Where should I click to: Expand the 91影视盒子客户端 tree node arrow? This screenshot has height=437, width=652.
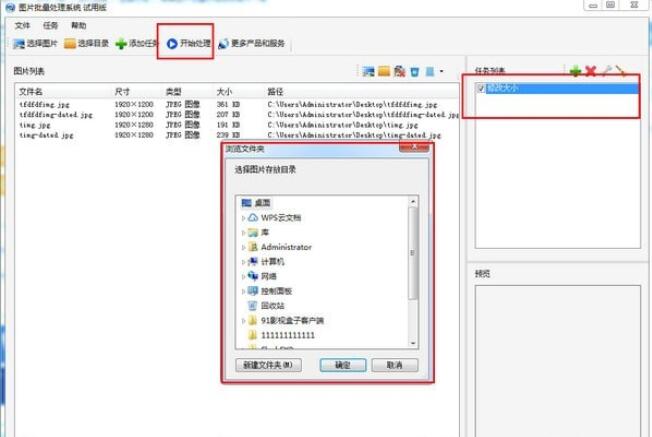[x=243, y=321]
